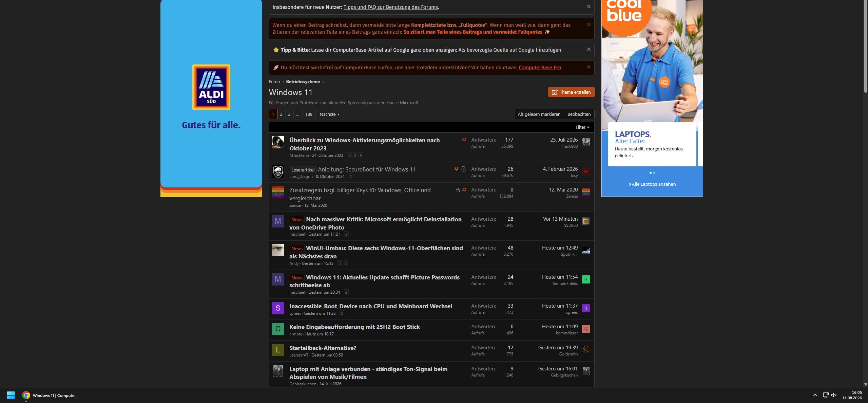Viewport: 868px width, 403px height.
Task: Open Als bevorzugte Quelle auf Google hinzufügen
Action: 509,50
